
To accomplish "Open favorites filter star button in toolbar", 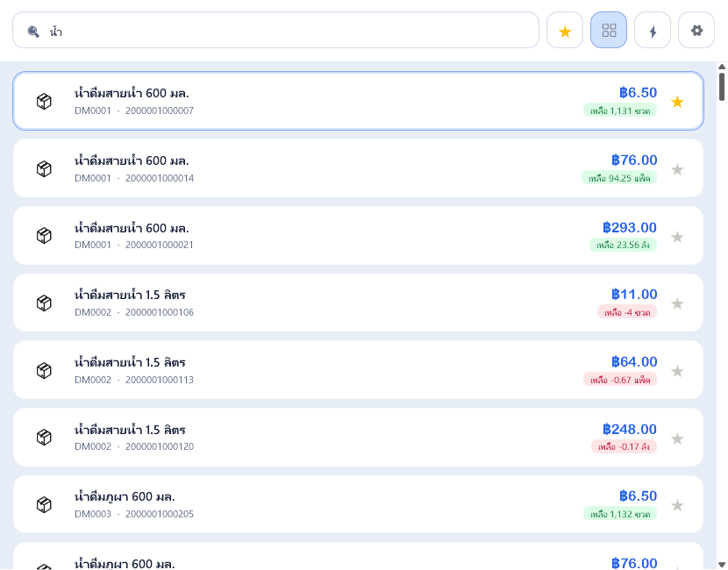I will point(565,30).
